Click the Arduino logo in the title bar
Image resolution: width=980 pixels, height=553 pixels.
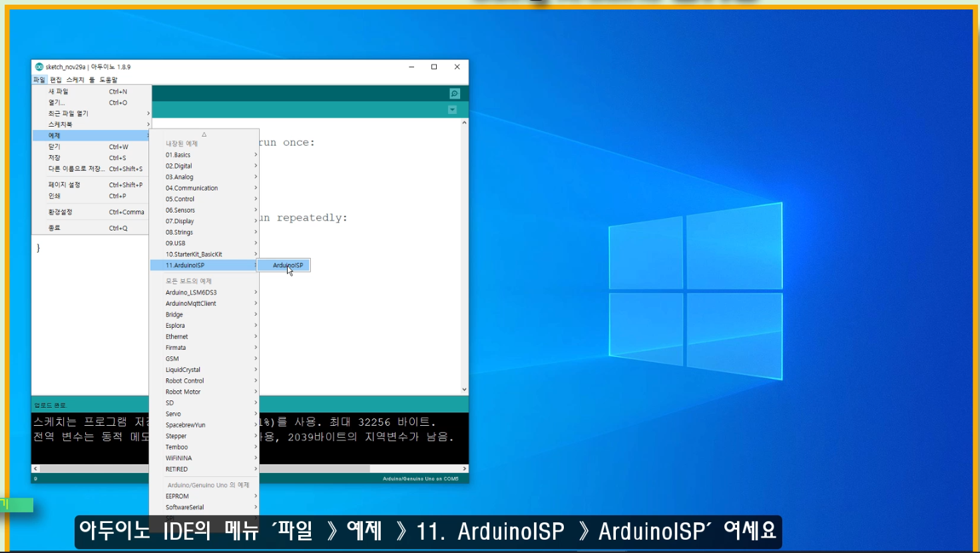coord(39,67)
